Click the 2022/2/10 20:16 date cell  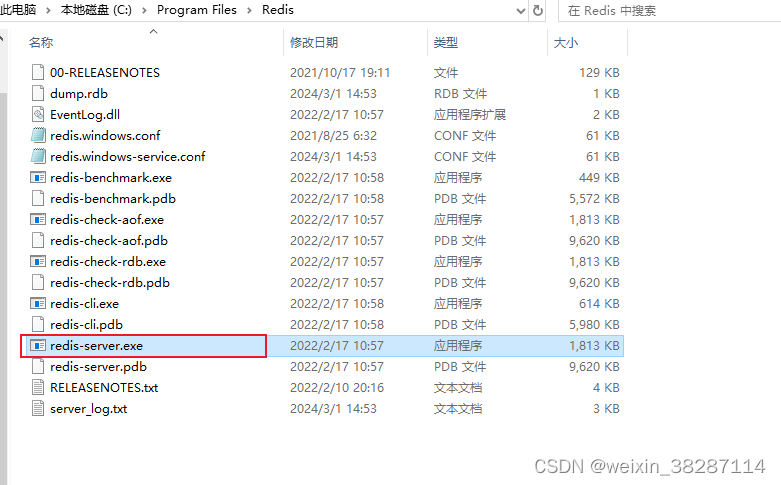(337, 387)
